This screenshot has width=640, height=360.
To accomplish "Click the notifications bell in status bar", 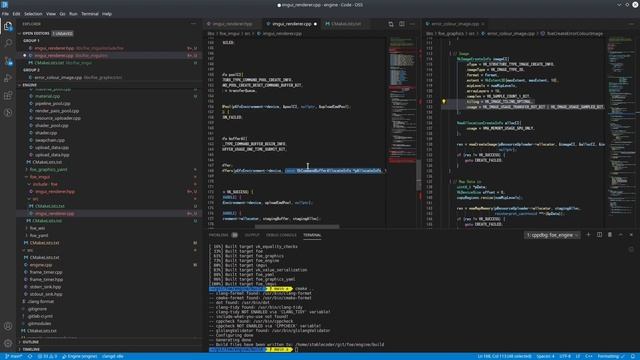I will (633, 356).
